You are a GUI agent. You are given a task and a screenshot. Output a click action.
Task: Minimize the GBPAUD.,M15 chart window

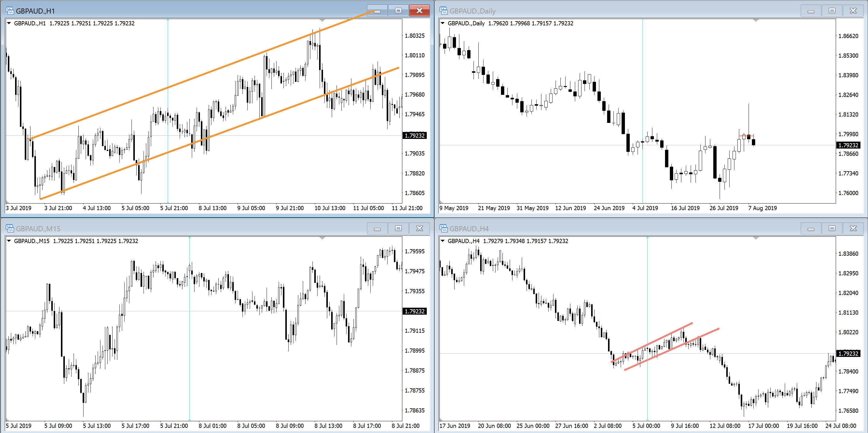pyautogui.click(x=377, y=229)
